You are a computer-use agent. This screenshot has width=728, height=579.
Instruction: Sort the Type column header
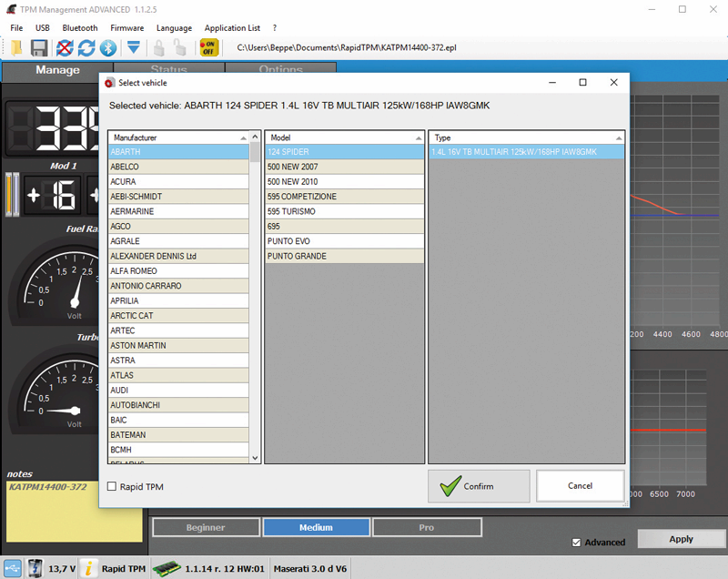(526, 137)
